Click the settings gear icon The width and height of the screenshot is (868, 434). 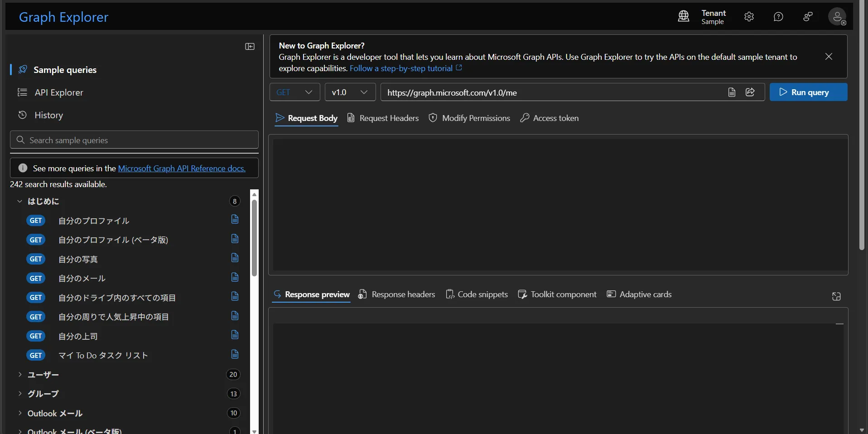click(749, 17)
